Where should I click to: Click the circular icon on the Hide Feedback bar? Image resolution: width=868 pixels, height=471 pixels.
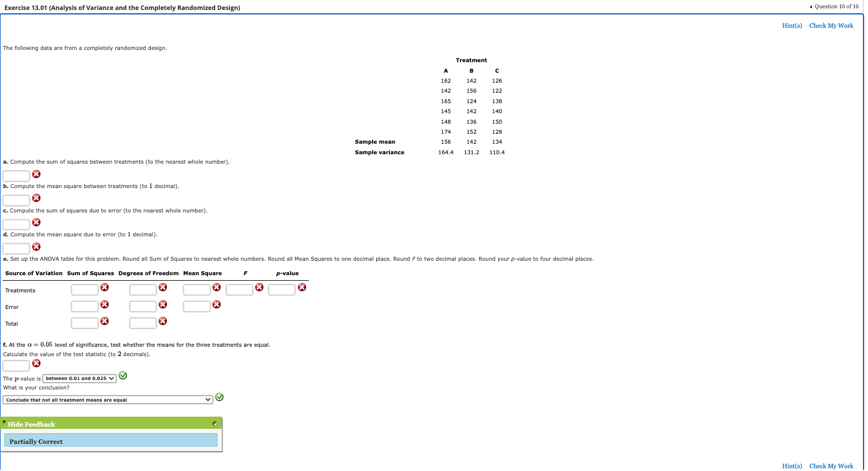click(215, 423)
